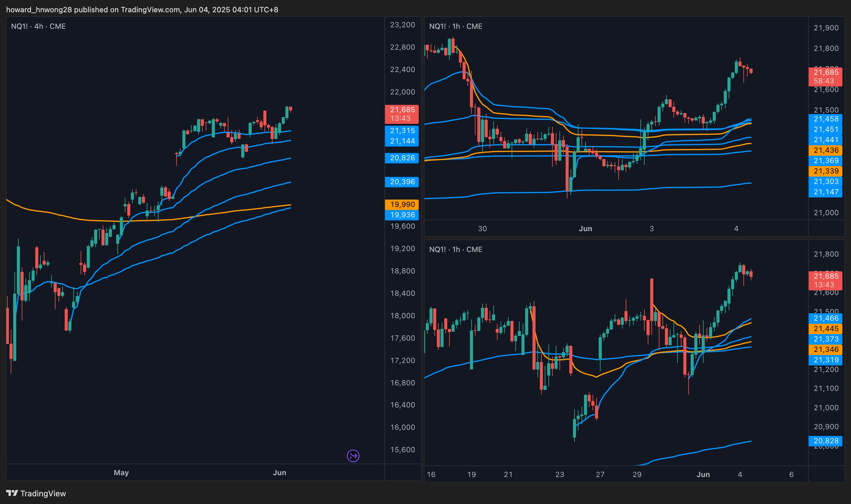Click the blue 19,936 price label

(x=402, y=215)
